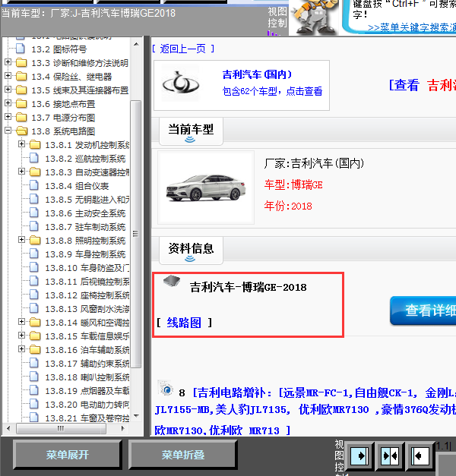Expand the 13.8.15 车载信息娱乐 node
Viewport: 456px width, 476px height.
click(21, 336)
